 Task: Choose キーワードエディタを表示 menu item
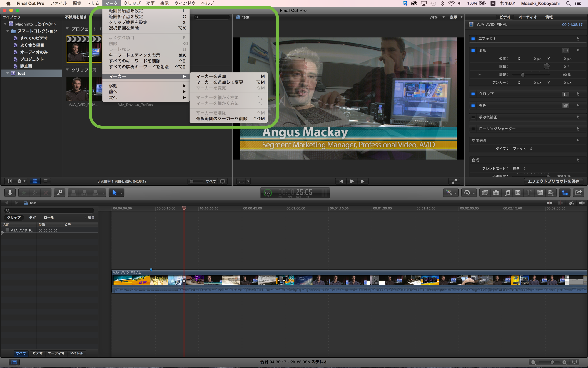click(146, 55)
